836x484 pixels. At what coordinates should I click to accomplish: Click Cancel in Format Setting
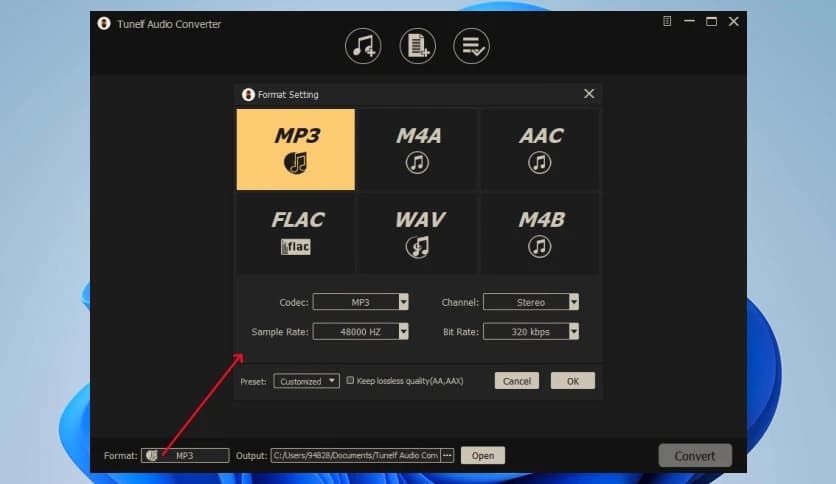517,381
